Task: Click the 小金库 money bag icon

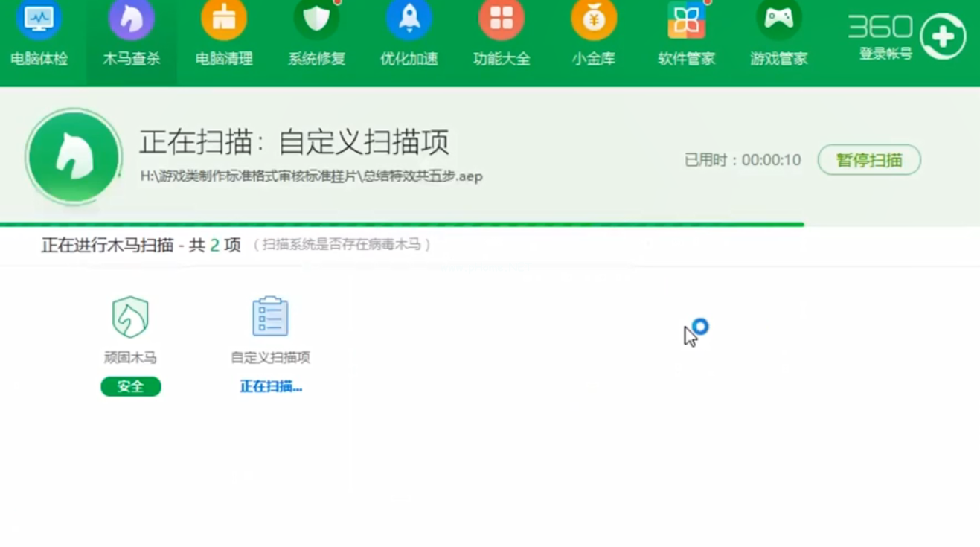Action: pyautogui.click(x=594, y=20)
